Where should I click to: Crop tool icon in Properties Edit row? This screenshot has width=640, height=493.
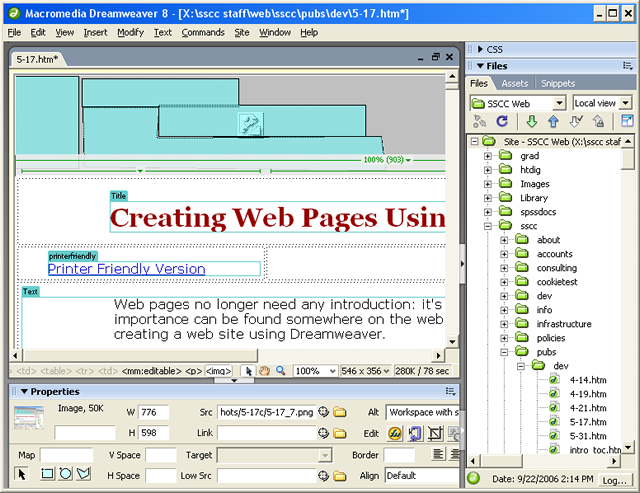(x=436, y=433)
